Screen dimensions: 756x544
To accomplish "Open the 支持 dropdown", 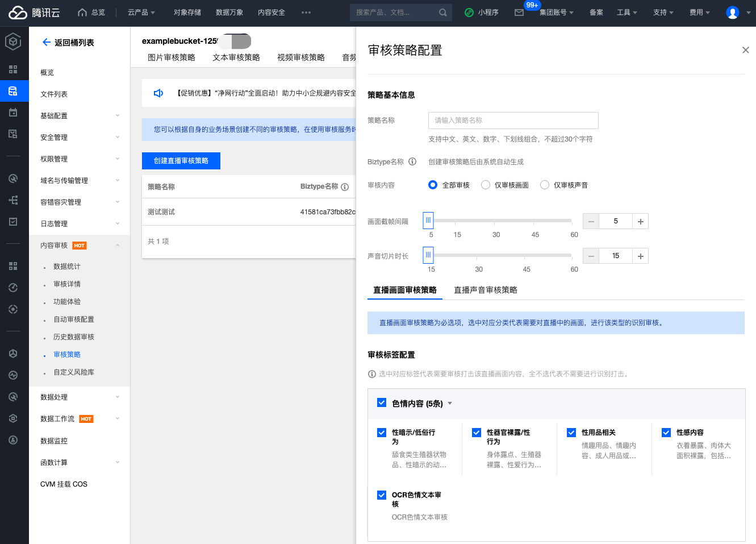I will click(663, 13).
